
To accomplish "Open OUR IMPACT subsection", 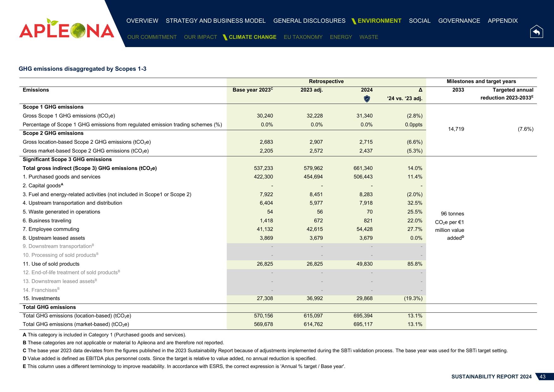I will tap(201, 37).
